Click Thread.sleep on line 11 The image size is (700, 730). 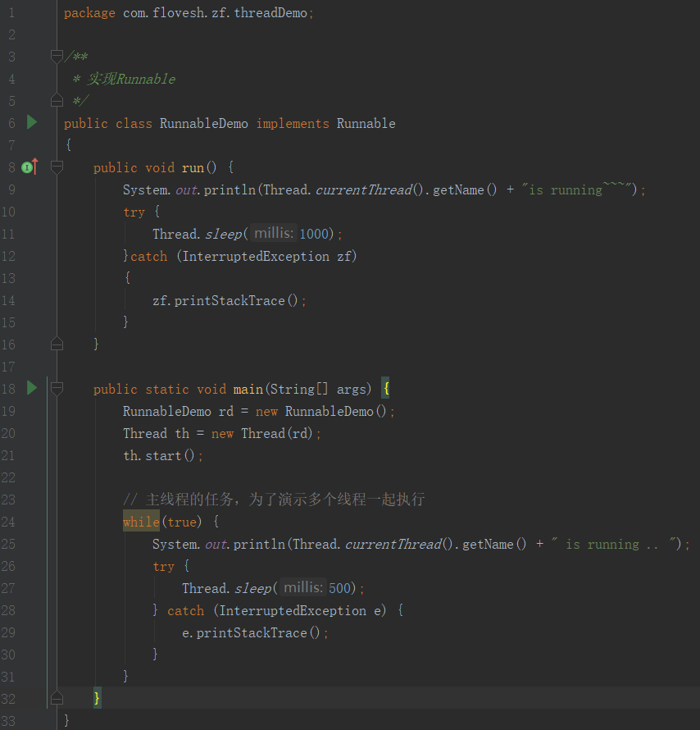tap(198, 234)
